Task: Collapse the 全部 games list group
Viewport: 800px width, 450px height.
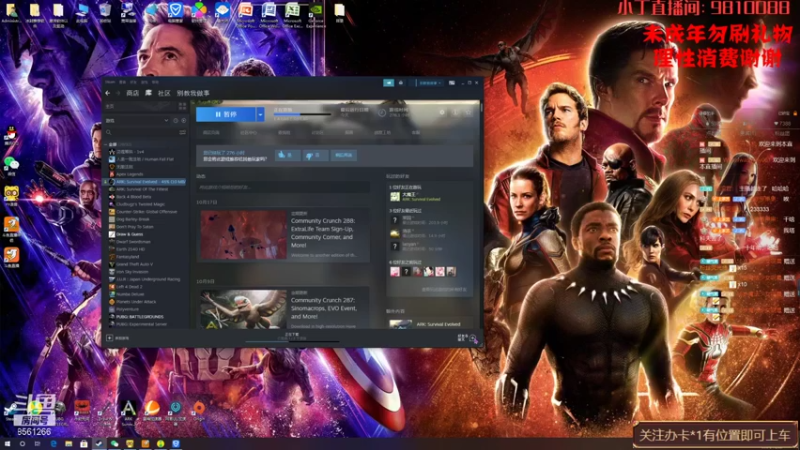Action: tap(106, 144)
